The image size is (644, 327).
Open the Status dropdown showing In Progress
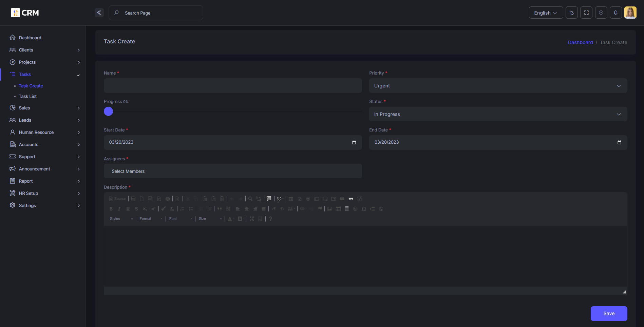tap(498, 114)
